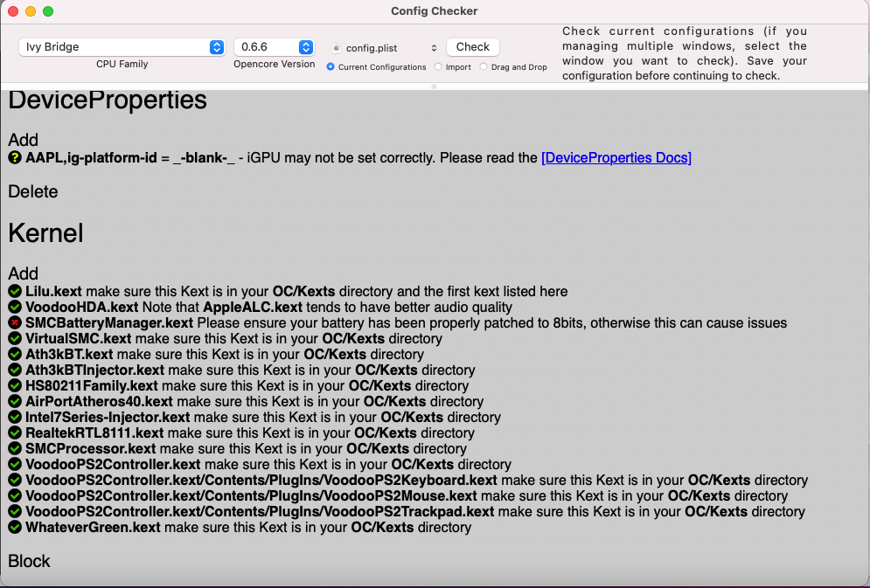Click the split view divider handle dot
Screen dimensions: 870x588
pos(435,86)
